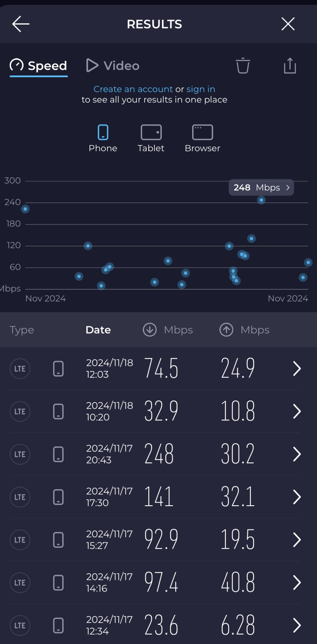Select the Phone device filter icon
317x644 pixels.
click(x=103, y=132)
